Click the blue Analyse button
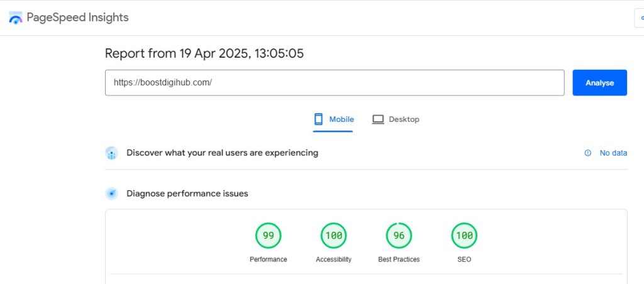Screen dimensions: 644x284 coord(599,82)
